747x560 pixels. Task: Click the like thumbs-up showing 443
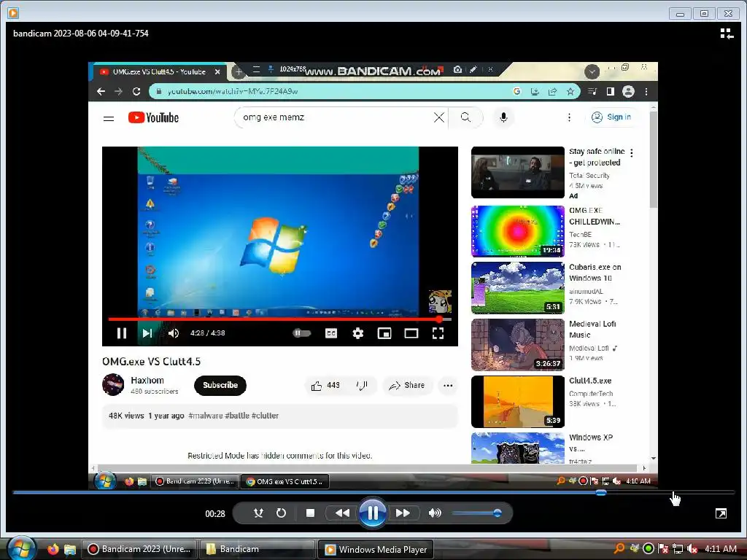tap(325, 385)
